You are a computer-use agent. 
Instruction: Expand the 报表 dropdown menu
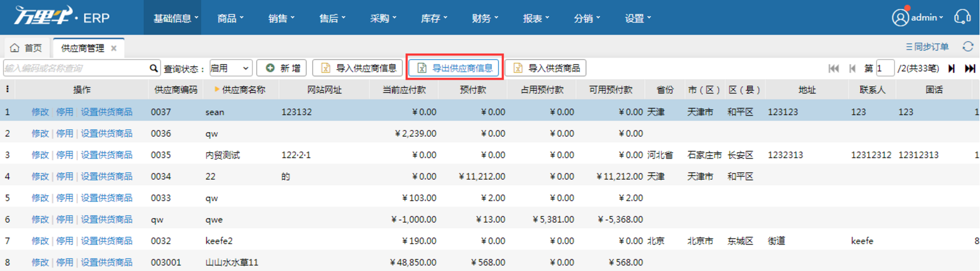536,18
